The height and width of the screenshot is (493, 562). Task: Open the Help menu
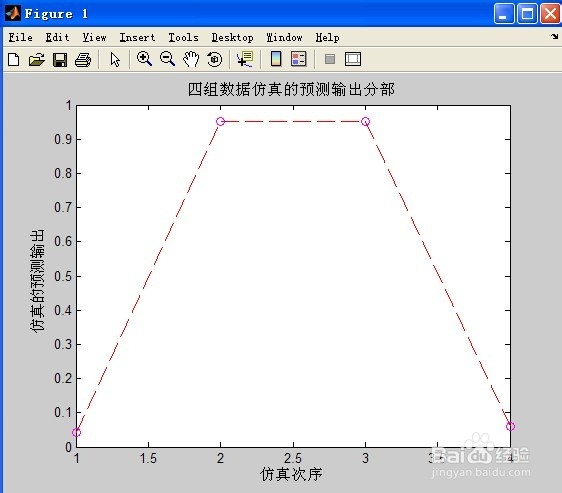click(x=327, y=37)
